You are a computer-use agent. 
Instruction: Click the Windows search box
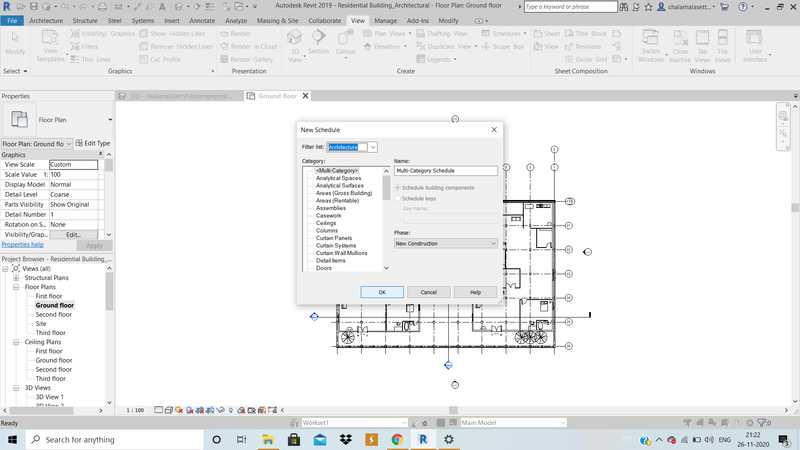click(x=115, y=440)
